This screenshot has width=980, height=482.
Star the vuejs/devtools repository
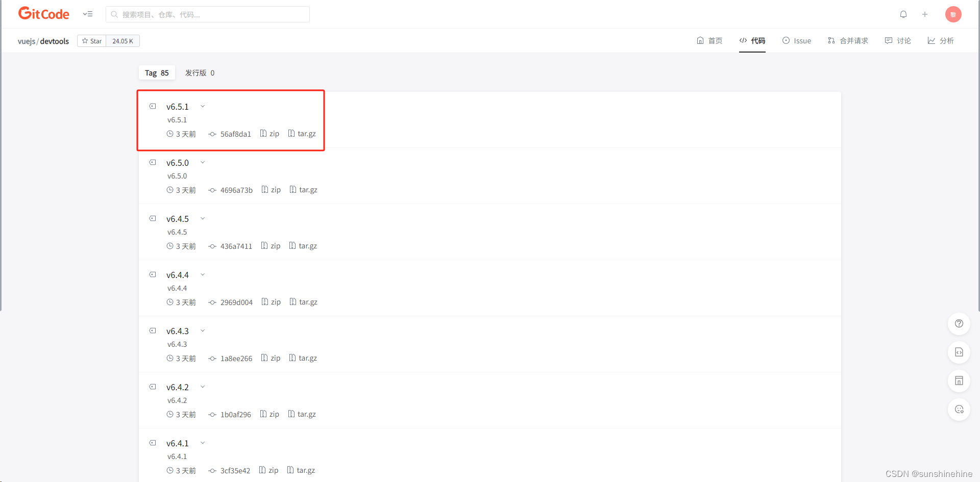tap(92, 41)
